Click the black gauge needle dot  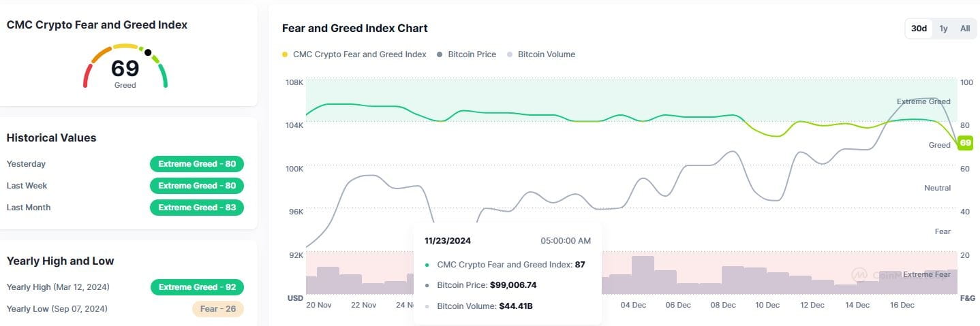click(x=148, y=52)
